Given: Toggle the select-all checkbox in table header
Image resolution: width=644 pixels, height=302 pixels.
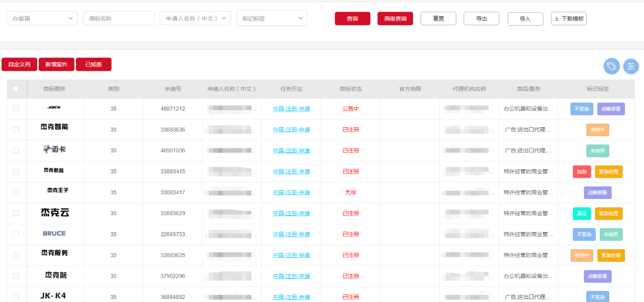Looking at the screenshot, I should pyautogui.click(x=16, y=89).
